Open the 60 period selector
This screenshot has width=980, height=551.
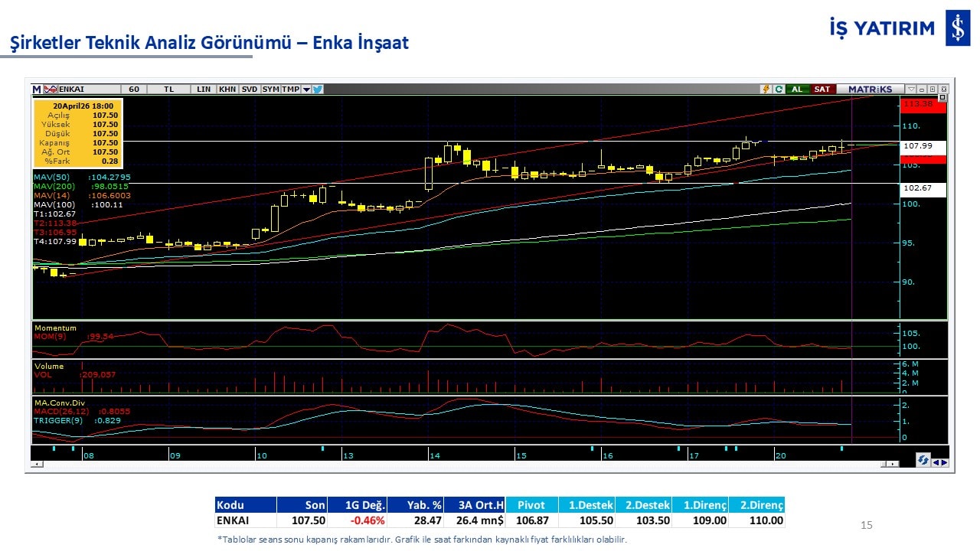pos(134,90)
